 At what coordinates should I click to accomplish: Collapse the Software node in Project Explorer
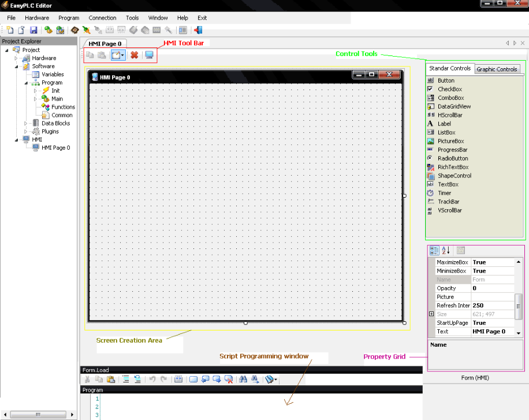(17, 66)
